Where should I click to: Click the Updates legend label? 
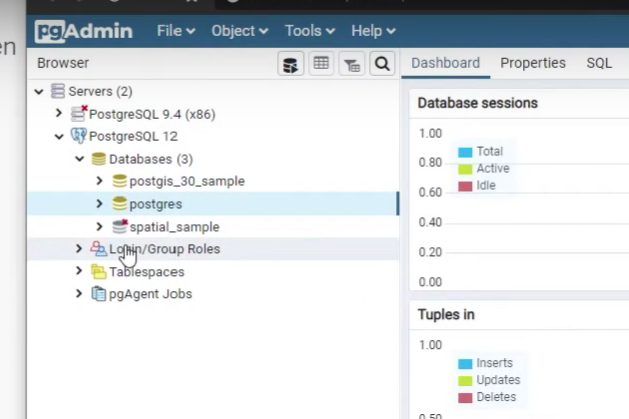click(498, 380)
